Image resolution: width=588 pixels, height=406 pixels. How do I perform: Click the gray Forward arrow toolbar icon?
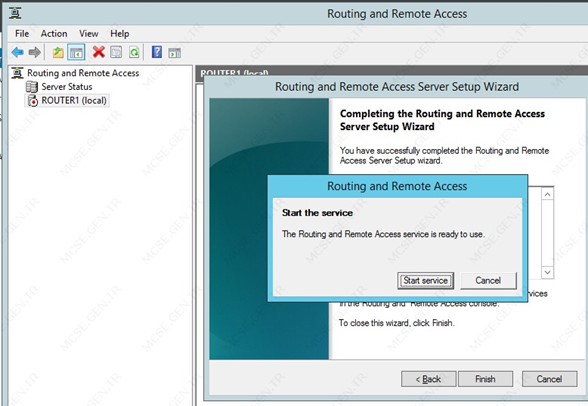coord(35,52)
